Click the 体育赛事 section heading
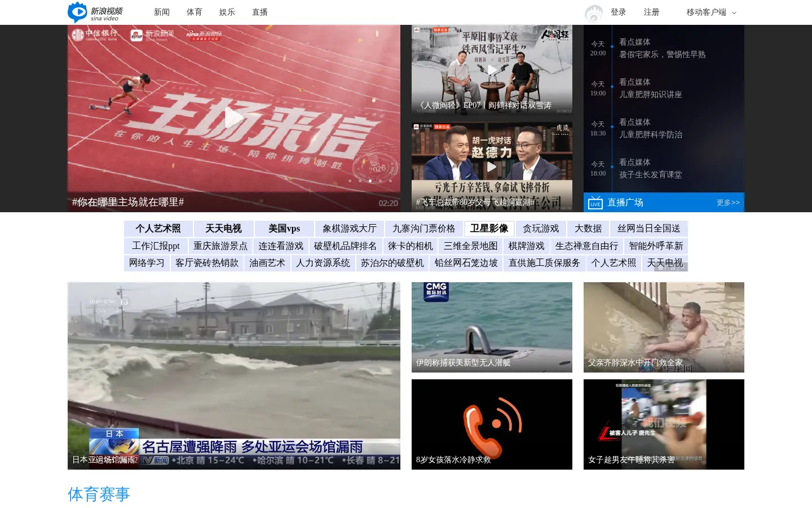 (99, 494)
